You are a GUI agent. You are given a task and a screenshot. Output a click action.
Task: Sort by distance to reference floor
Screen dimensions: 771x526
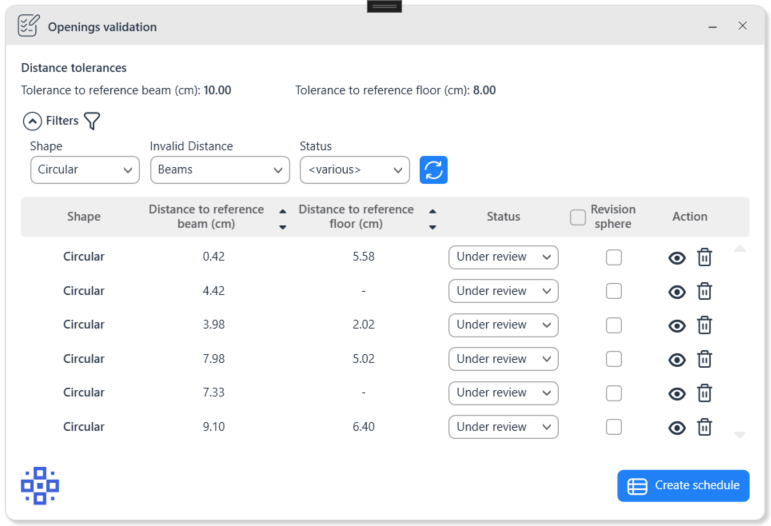[x=432, y=218]
